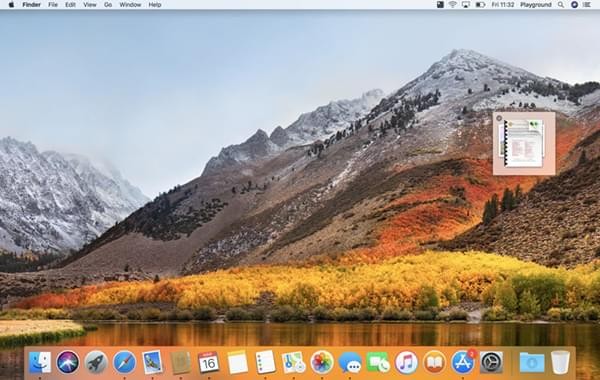Open Safari compass icon in dock
Viewport: 600px width, 380px height.
(x=124, y=362)
